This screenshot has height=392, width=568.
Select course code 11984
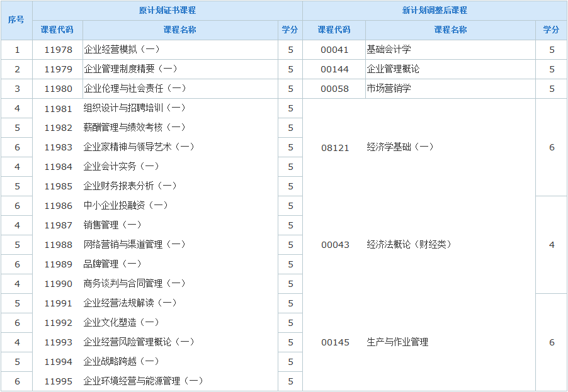58,167
